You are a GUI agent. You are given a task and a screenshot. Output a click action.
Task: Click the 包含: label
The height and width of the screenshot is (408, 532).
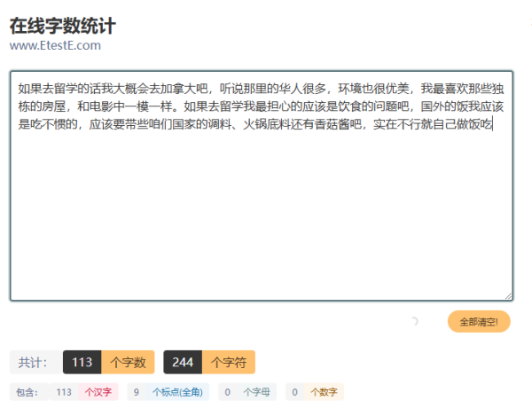pyautogui.click(x=27, y=392)
